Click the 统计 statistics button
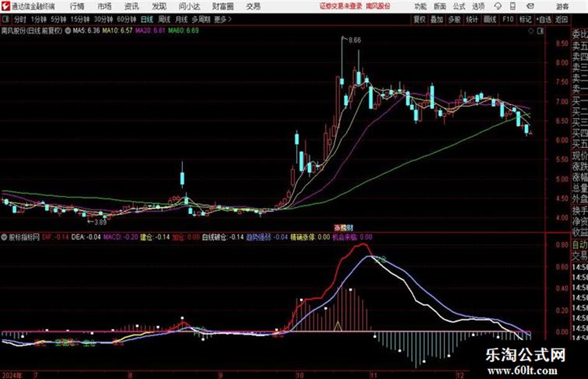The width and height of the screenshot is (588, 379). pyautogui.click(x=472, y=19)
